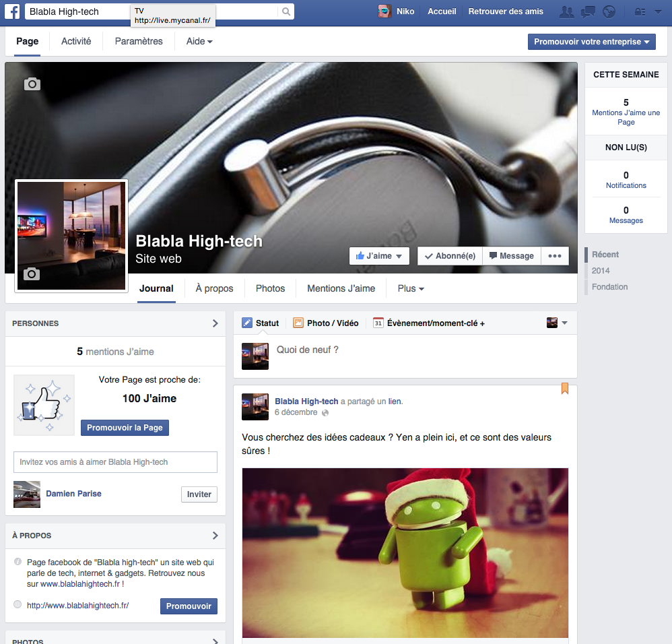Screen dimensions: 672x644
Task: Open Retrouver des amis link
Action: tap(506, 11)
